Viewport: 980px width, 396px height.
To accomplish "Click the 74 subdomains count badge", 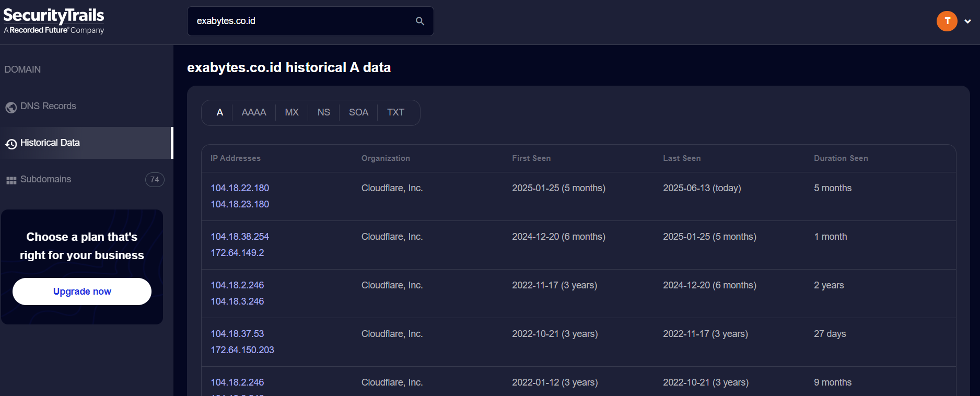I will click(x=155, y=180).
